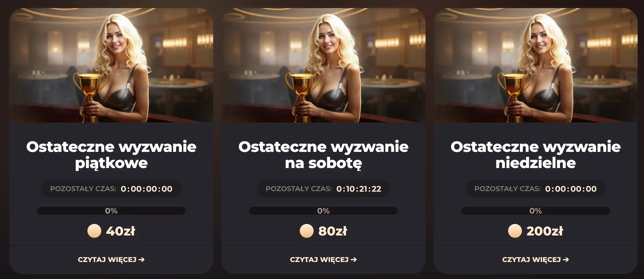Open the Friday challenge's Czytaj więcej link
Screen dimensions: 644x279
click(111, 260)
